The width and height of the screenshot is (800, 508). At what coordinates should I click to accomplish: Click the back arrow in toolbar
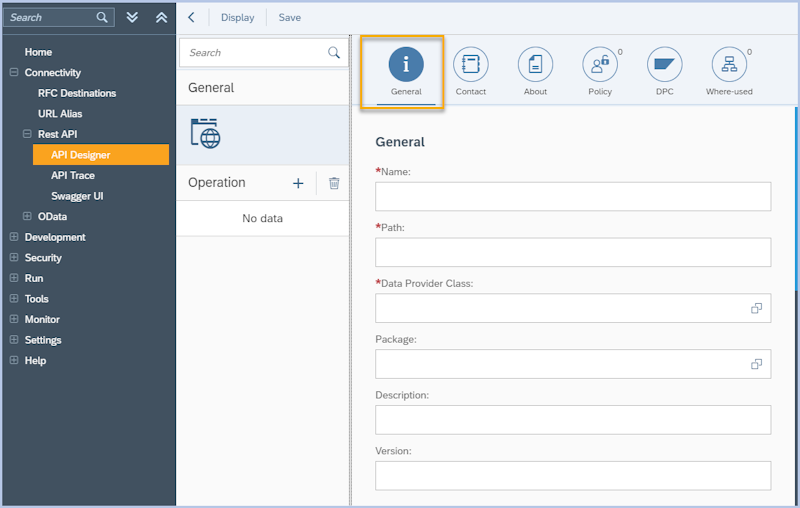tap(191, 17)
